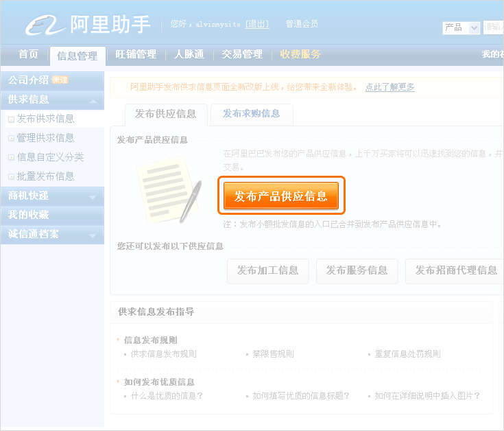Image resolution: width=504 pixels, height=431 pixels.
Task: Switch to the 发布求购信息 tab
Action: click(x=252, y=114)
